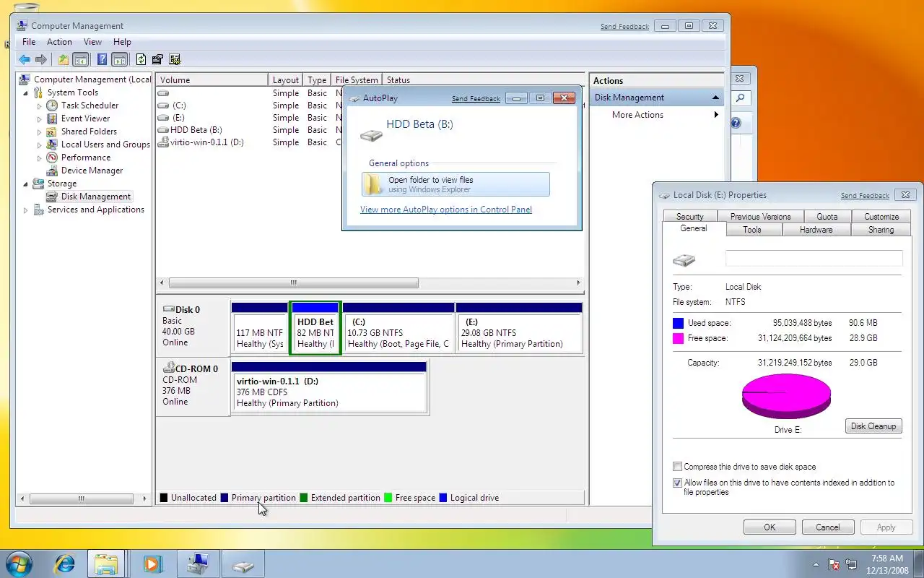Image resolution: width=924 pixels, height=578 pixels.
Task: Toggle the Show/Hide Action Pane icon
Action: pyautogui.click(x=119, y=60)
